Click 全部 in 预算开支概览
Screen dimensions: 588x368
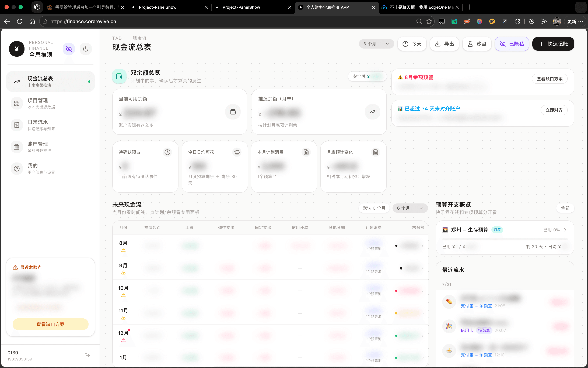[565, 208]
